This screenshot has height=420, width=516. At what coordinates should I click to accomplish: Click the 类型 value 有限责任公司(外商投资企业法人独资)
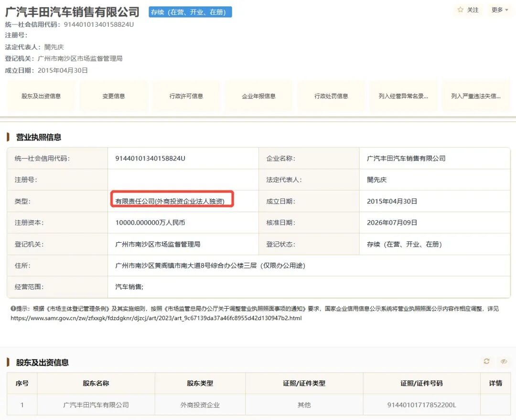[170, 201]
